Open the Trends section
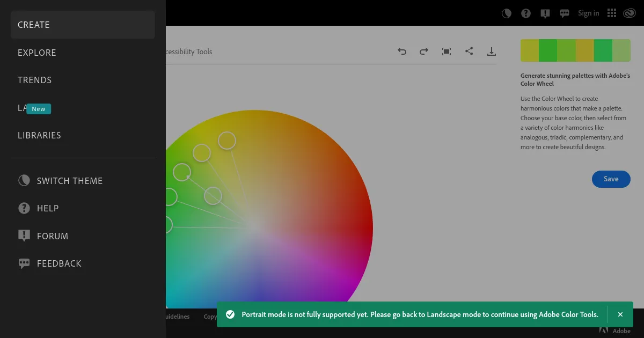The width and height of the screenshot is (644, 338). (34, 79)
